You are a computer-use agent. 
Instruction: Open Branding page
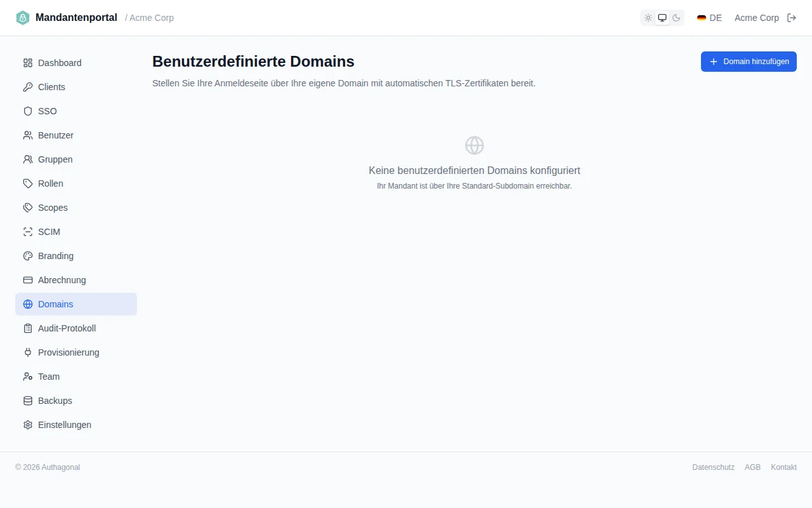pos(76,256)
